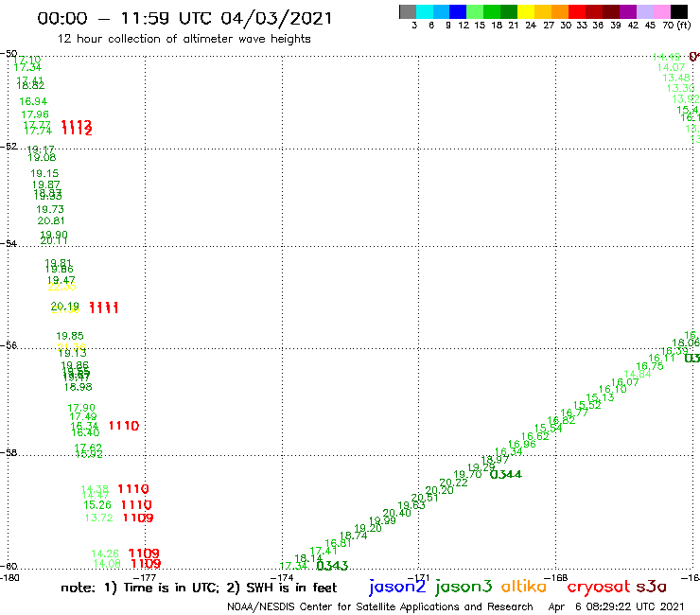Click the wave height value 19.20
Screen dimensions: 700x615
pos(368,528)
